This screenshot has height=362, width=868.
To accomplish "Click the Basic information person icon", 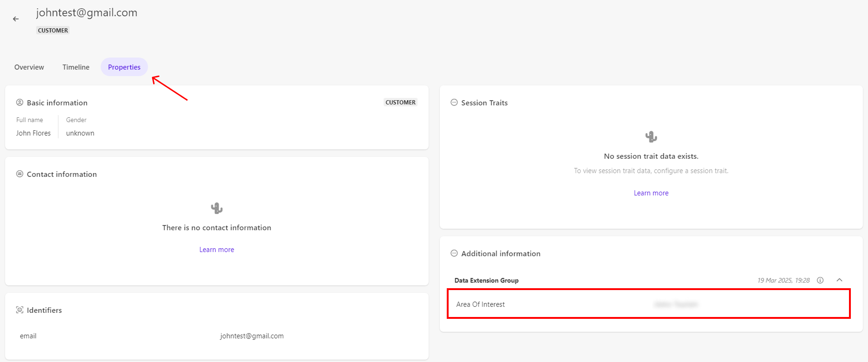I will (x=19, y=103).
